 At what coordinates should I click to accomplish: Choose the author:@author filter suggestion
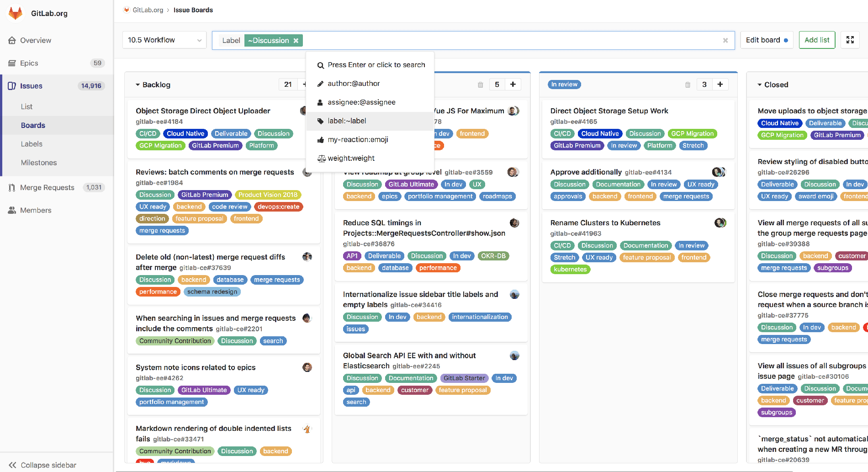tap(353, 83)
